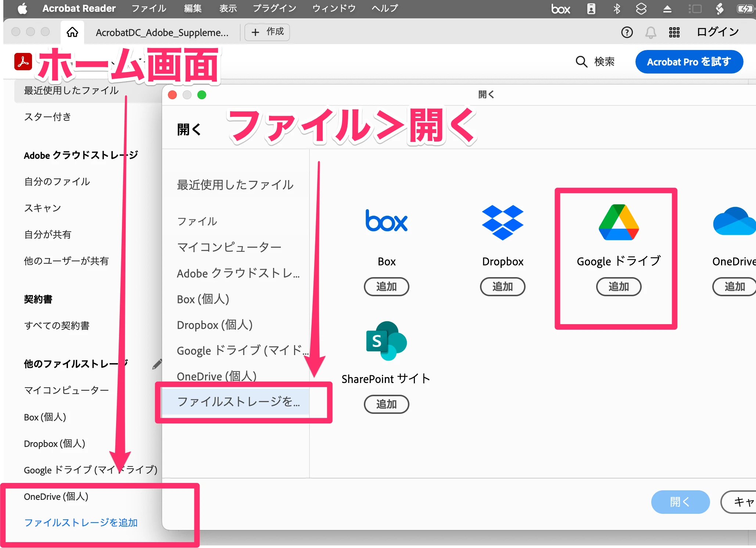Click the Home icon tab

72,32
